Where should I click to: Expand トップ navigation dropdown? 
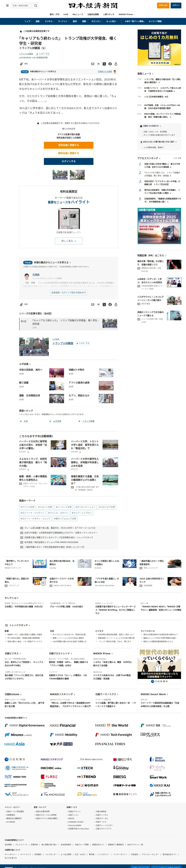tap(28, 21)
